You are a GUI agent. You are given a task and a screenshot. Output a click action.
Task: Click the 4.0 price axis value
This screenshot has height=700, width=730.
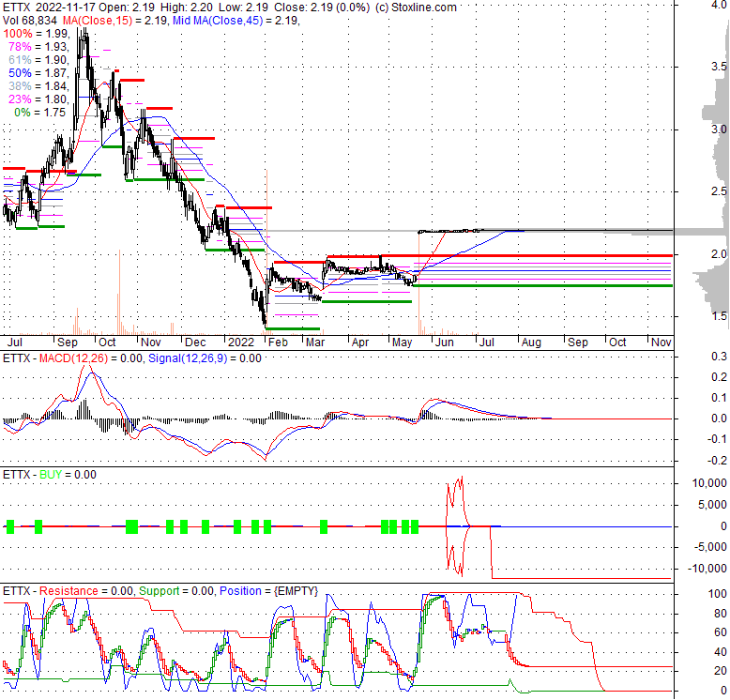pyautogui.click(x=719, y=4)
